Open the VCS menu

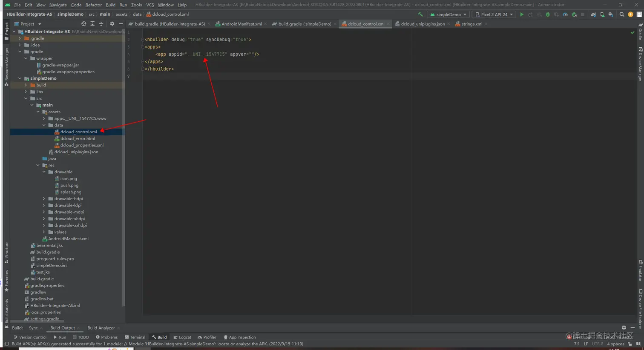pos(150,5)
